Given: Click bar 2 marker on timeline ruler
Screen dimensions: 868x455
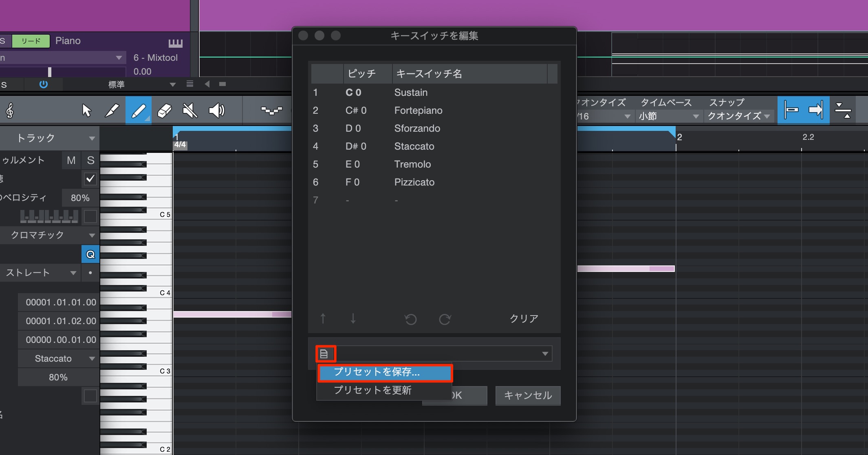Looking at the screenshot, I should click(x=679, y=137).
